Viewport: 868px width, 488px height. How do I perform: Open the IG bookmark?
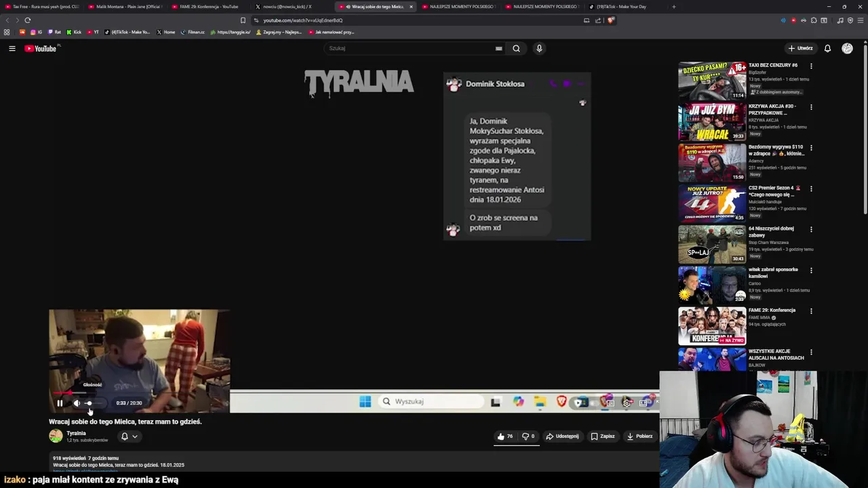(37, 32)
